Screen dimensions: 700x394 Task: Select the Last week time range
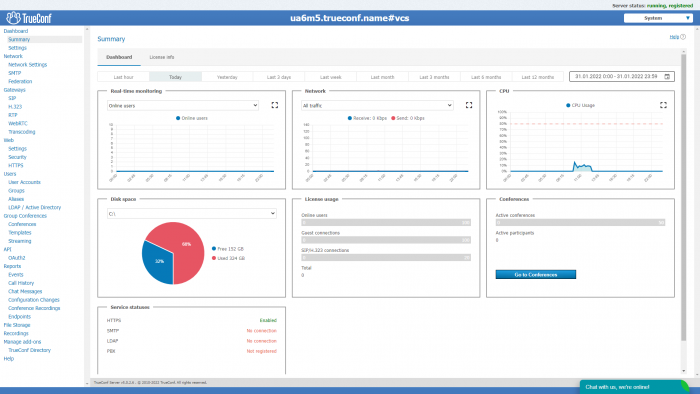pyautogui.click(x=330, y=77)
